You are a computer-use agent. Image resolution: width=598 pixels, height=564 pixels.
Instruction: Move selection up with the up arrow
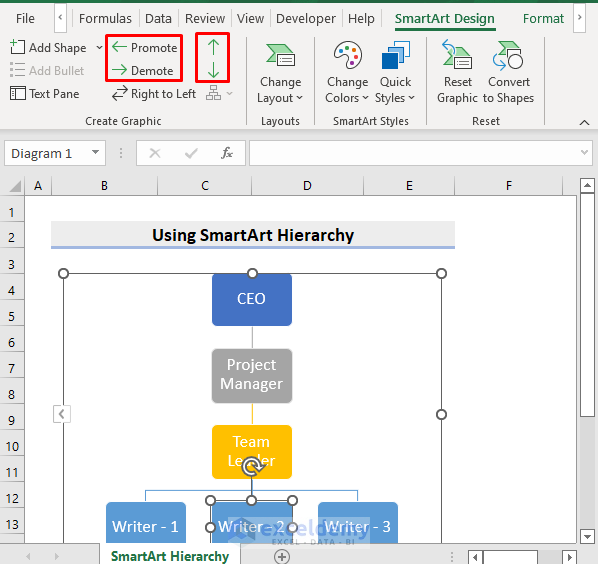213,47
